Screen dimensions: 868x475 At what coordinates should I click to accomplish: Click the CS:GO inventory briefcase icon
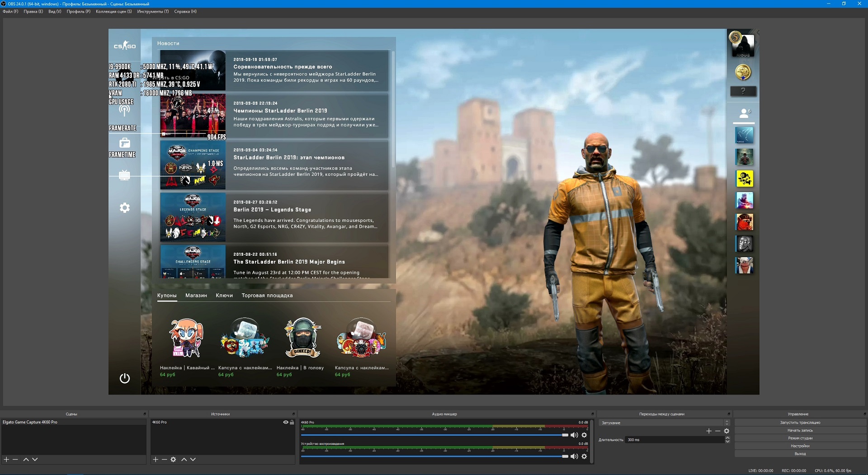124,143
